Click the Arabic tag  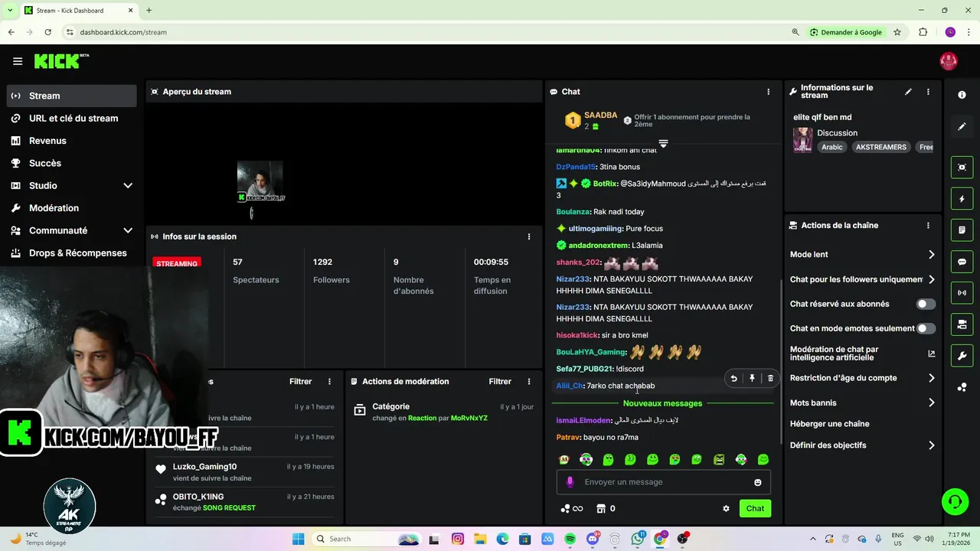point(831,147)
